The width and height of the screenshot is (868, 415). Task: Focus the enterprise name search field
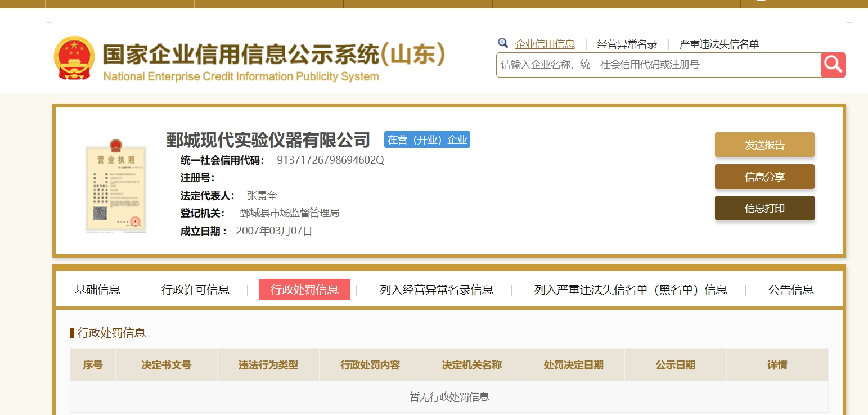658,65
